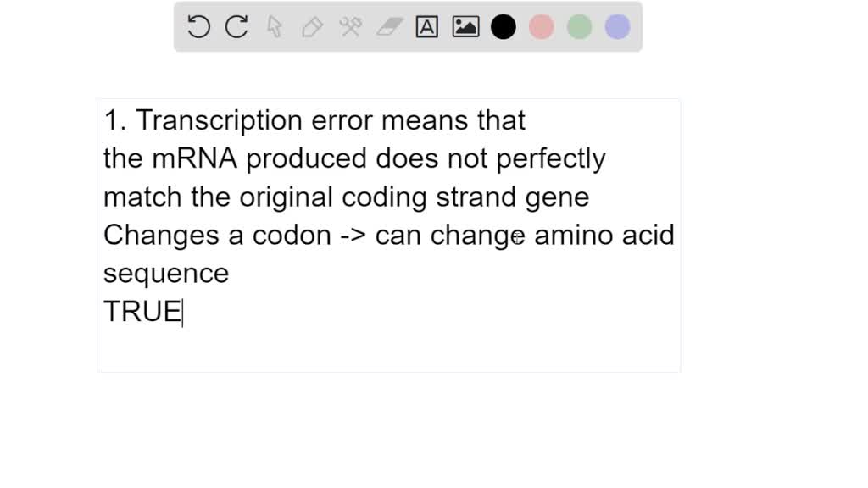Open the image picker via photo icon
The width and height of the screenshot is (868, 488).
465,26
